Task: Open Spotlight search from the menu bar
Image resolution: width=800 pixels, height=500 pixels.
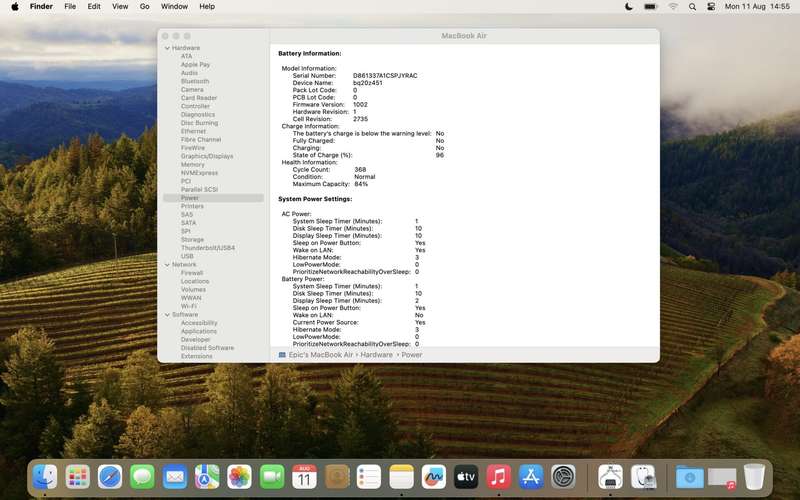Action: [x=692, y=7]
